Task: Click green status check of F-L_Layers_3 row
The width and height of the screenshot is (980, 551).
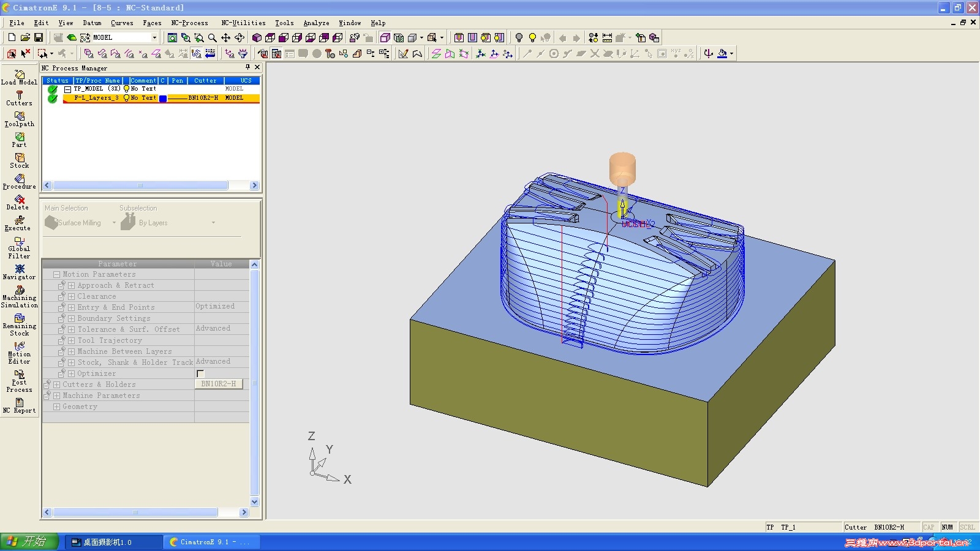Action: point(53,98)
